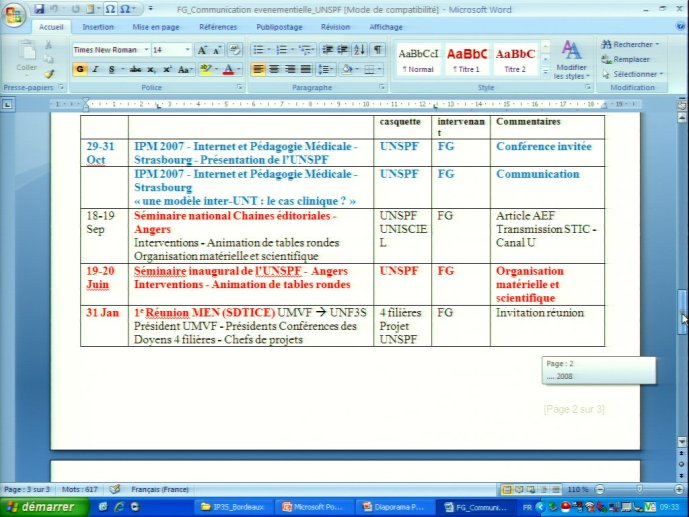The height and width of the screenshot is (517, 689).
Task: Undo the last action
Action: coord(55,9)
